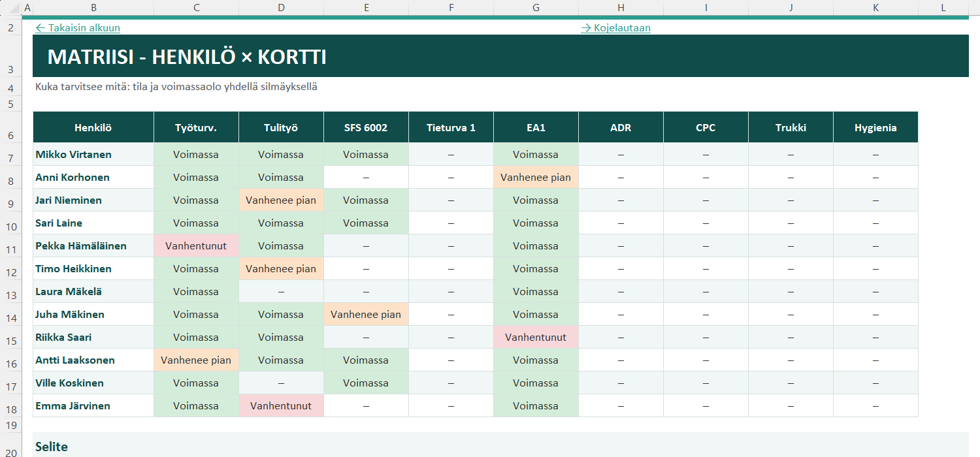Select the 'ADR' table header cell
The height and width of the screenshot is (457, 980).
621,127
